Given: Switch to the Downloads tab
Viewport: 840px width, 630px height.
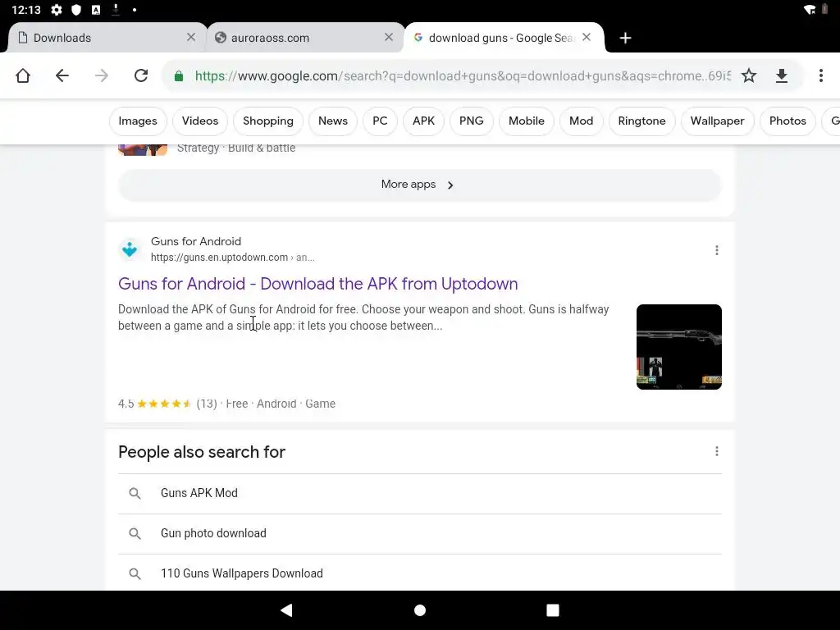Looking at the screenshot, I should [x=107, y=38].
